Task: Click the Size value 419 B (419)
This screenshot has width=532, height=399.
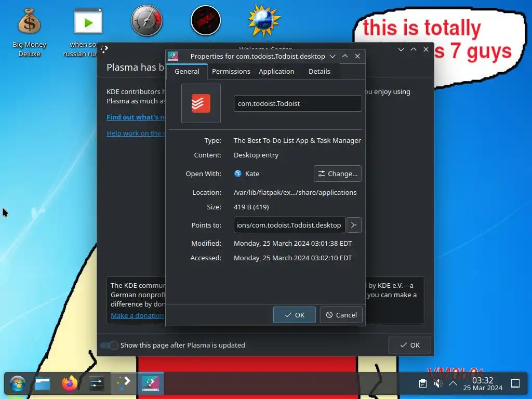Action: [x=251, y=207]
